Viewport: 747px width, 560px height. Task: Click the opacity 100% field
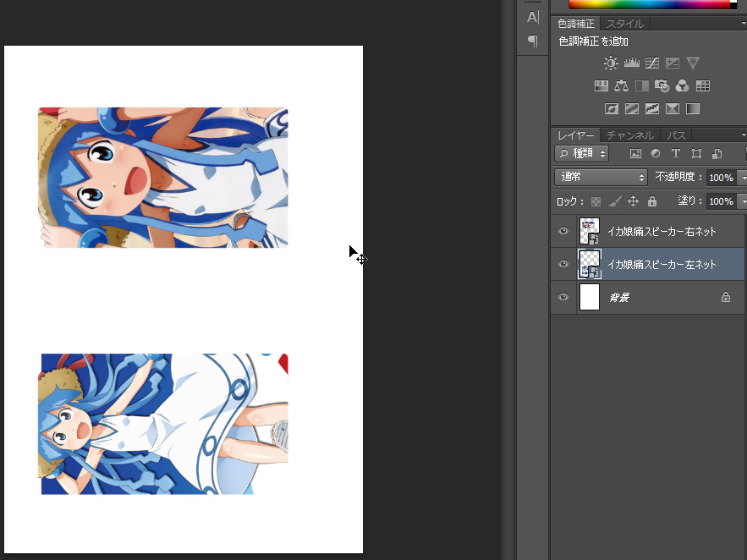(x=721, y=178)
